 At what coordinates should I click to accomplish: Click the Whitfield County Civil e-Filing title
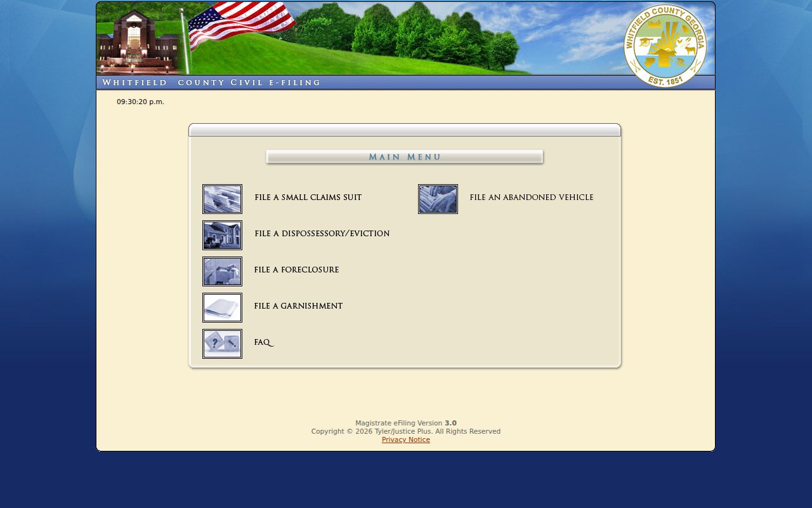(x=211, y=83)
